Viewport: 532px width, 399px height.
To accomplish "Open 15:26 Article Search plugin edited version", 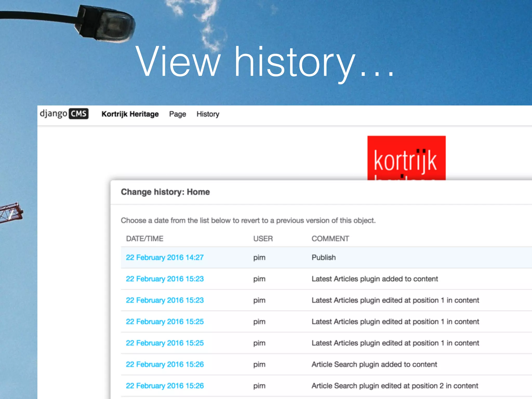I will [x=165, y=385].
